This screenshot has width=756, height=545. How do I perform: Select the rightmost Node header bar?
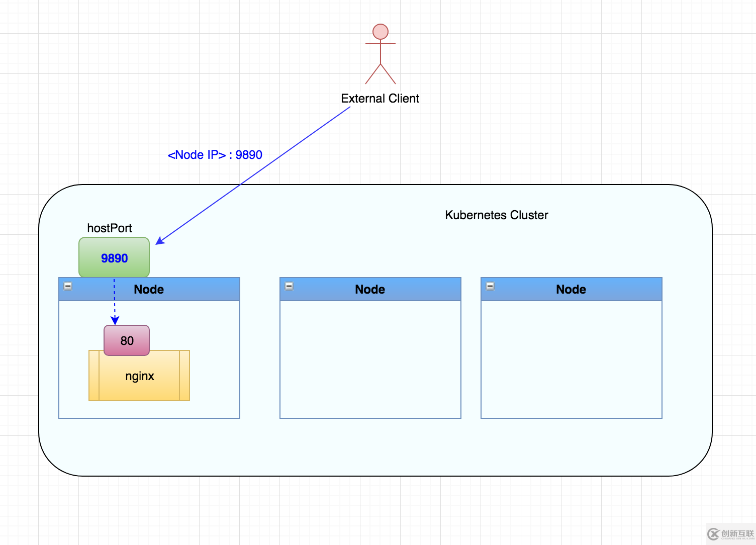click(572, 289)
